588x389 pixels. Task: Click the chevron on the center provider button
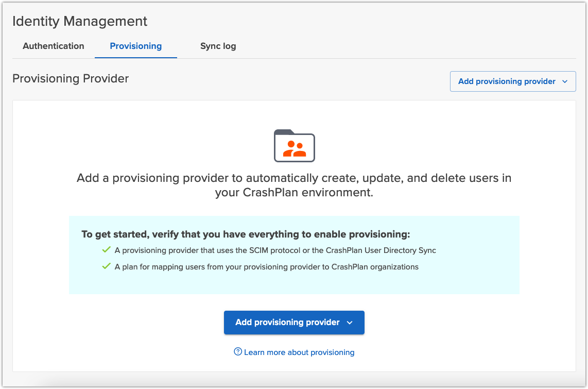350,323
